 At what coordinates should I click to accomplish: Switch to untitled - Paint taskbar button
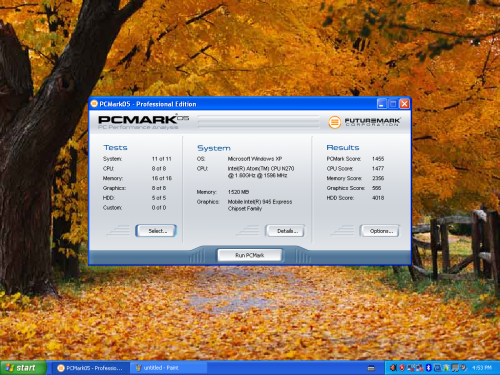coord(168,368)
